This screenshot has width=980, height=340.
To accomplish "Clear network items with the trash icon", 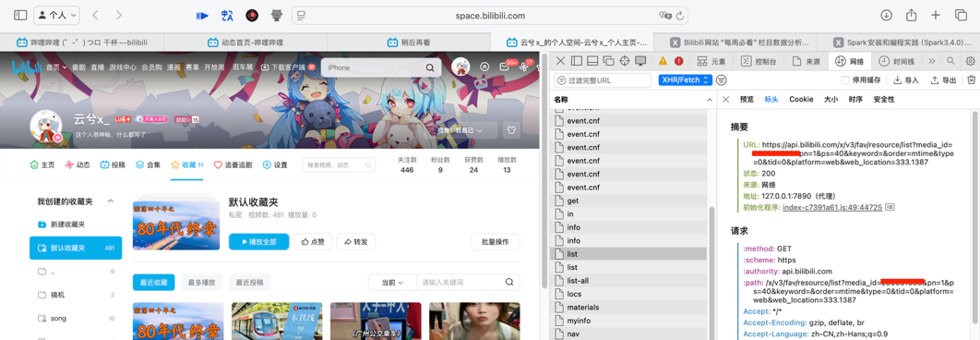I will (972, 79).
